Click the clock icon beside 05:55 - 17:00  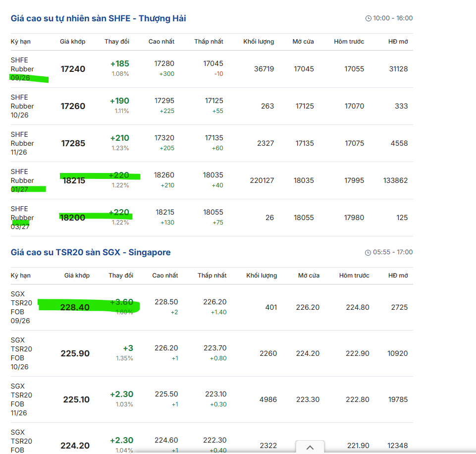tap(368, 253)
